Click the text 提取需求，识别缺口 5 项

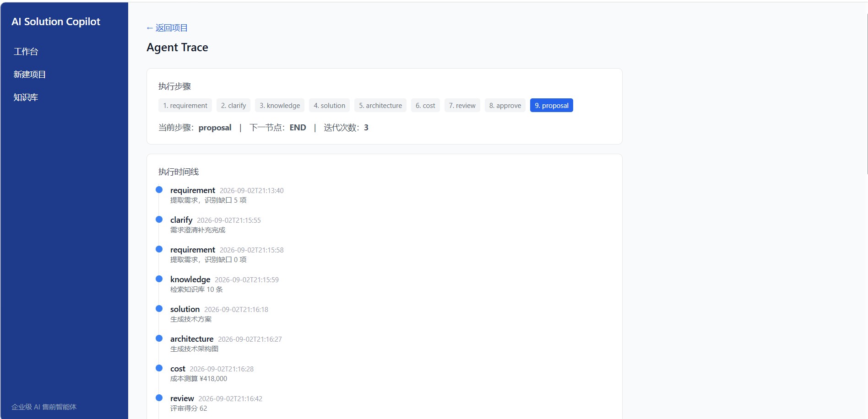[x=208, y=200]
